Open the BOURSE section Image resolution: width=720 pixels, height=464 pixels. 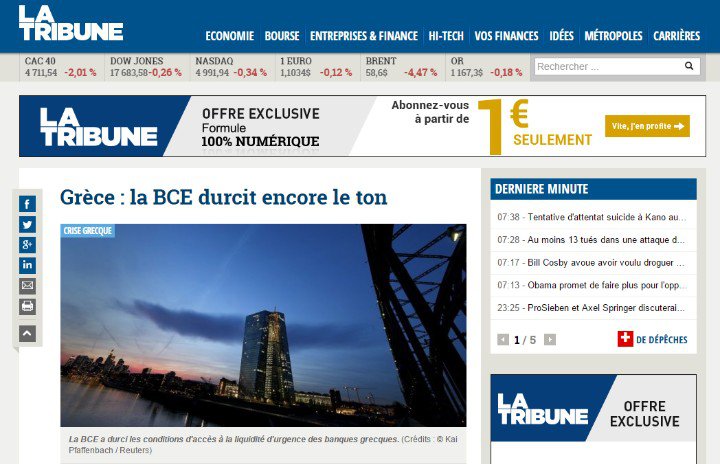tap(282, 36)
